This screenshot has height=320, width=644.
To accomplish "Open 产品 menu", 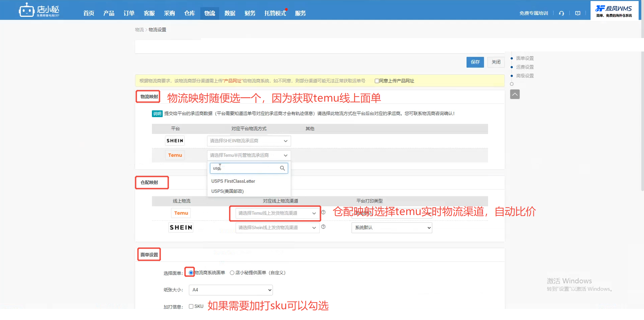I will point(109,13).
